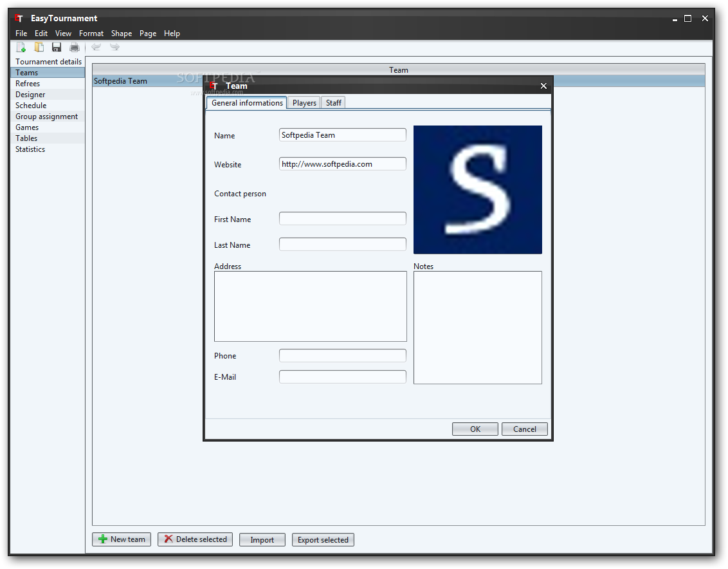Click the Save floppy disk icon

click(57, 47)
